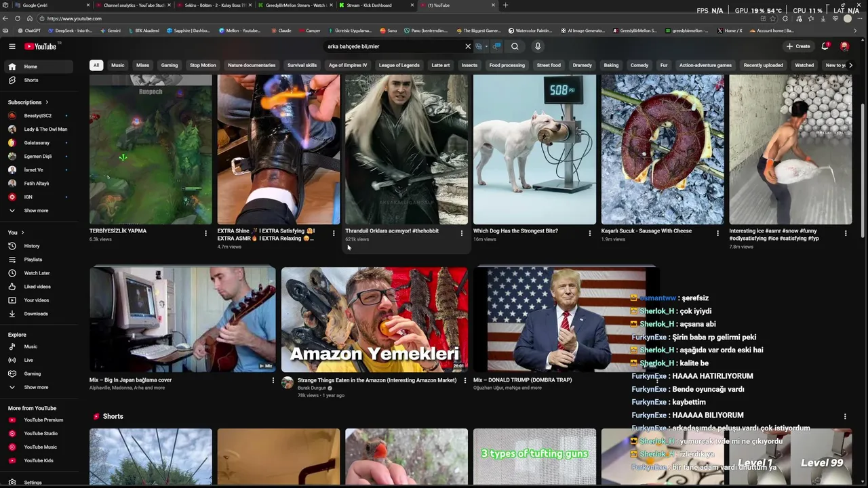Open the notifications bell
This screenshot has height=488, width=868.
point(825,46)
